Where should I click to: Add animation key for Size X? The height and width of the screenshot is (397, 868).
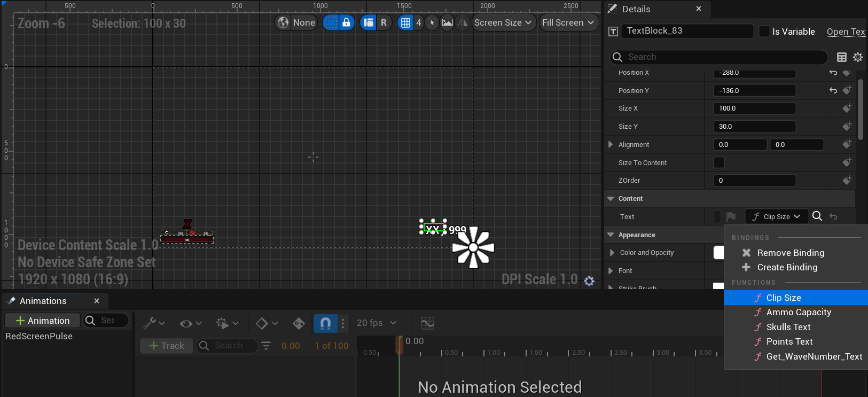(x=847, y=108)
